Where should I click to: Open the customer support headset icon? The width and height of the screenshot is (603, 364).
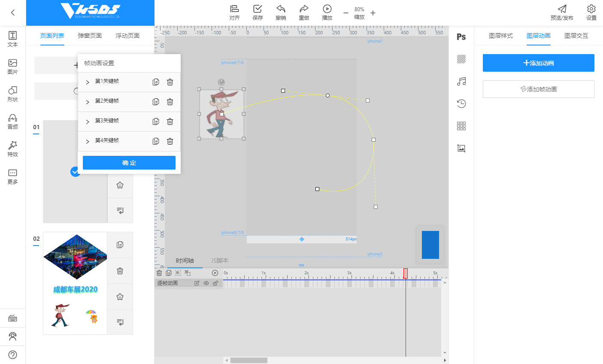(x=12, y=337)
